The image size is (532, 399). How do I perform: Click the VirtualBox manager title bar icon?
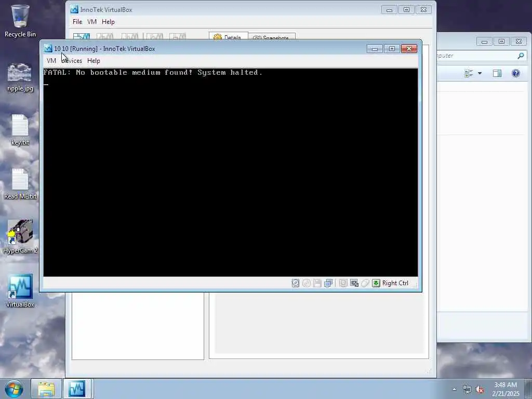point(74,9)
